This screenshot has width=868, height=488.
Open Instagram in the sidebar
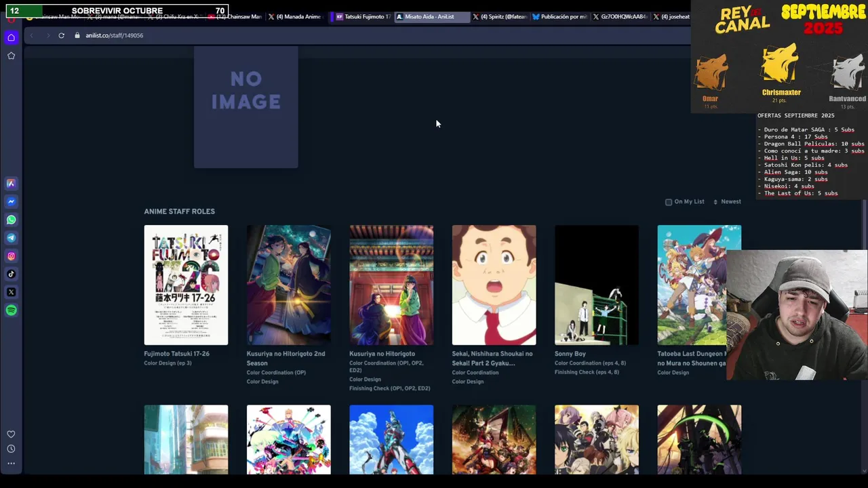coord(11,256)
